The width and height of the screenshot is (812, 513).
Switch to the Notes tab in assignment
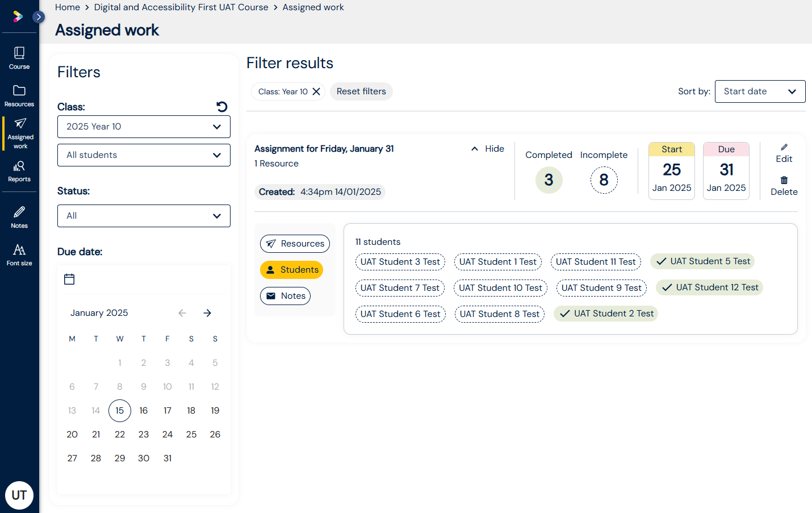pyautogui.click(x=285, y=296)
